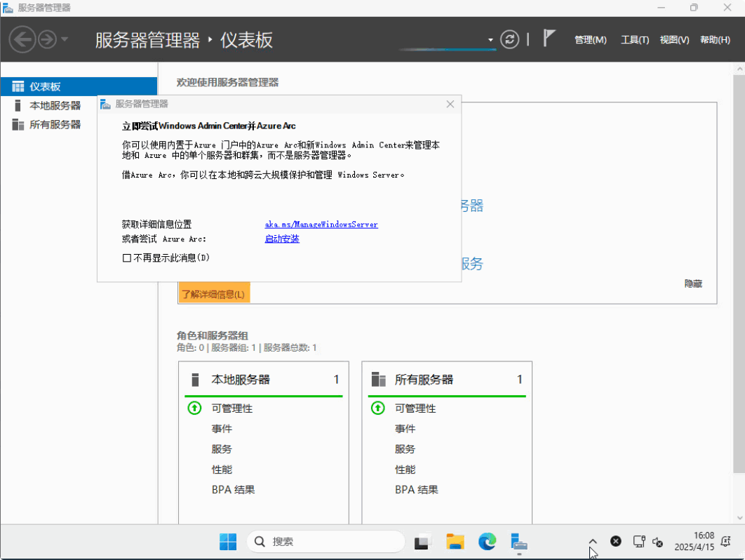The height and width of the screenshot is (560, 745).
Task: Open 可管理性 in 所有服务器 tile
Action: coord(415,408)
